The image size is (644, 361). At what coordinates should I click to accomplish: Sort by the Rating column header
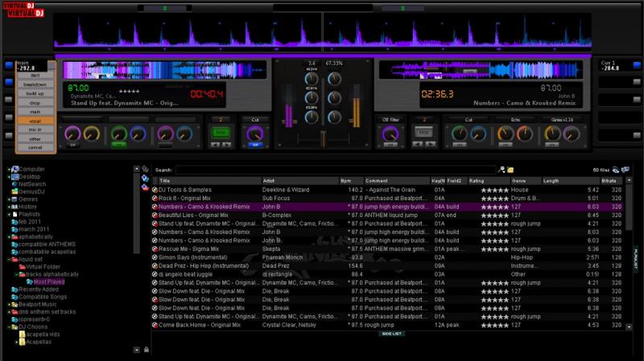[489, 181]
